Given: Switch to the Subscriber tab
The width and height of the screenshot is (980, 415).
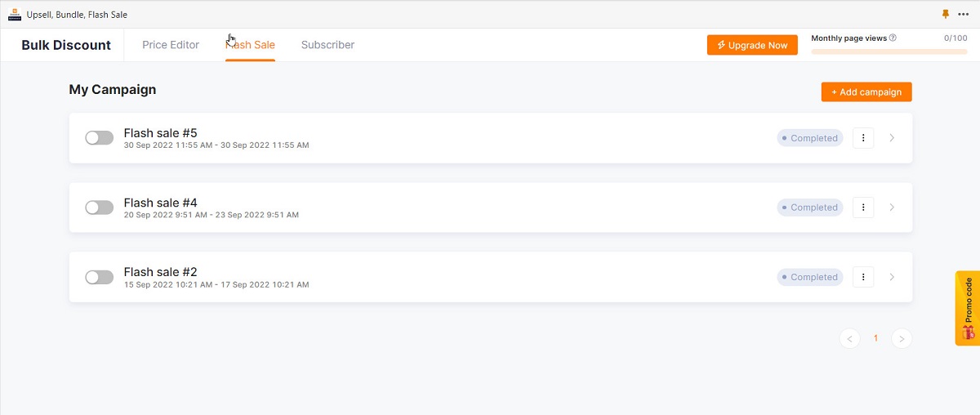Looking at the screenshot, I should [327, 45].
